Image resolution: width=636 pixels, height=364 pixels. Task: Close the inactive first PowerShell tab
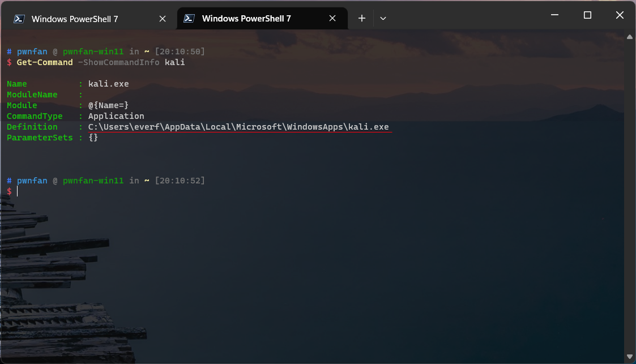click(x=163, y=19)
